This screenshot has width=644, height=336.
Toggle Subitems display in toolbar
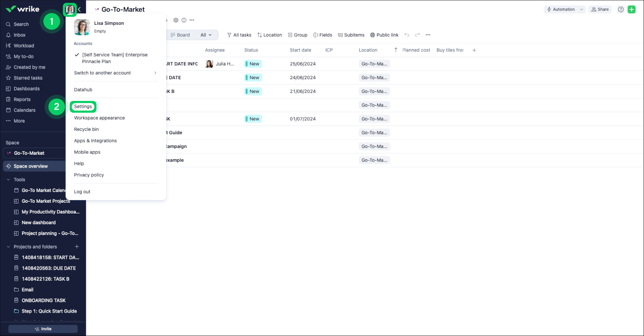351,35
